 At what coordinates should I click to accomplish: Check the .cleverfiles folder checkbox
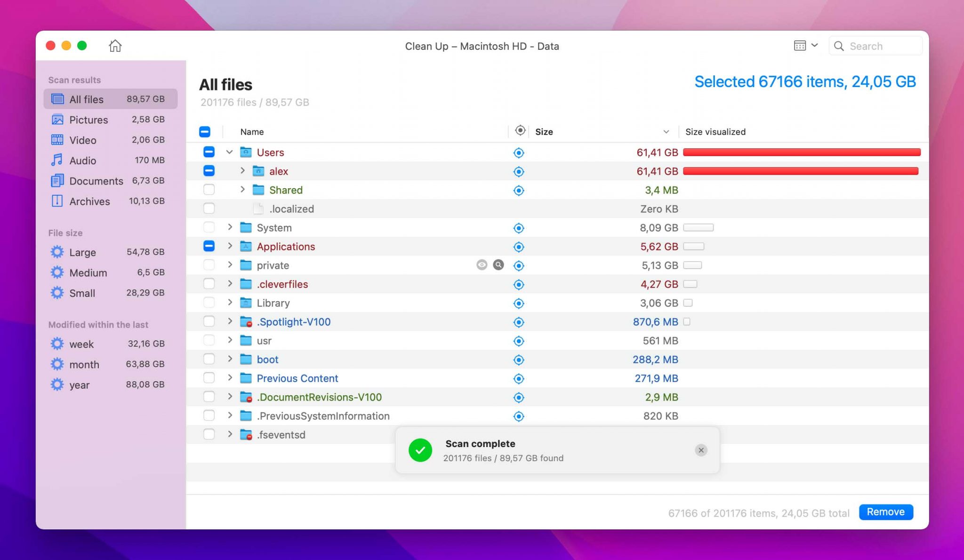209,284
